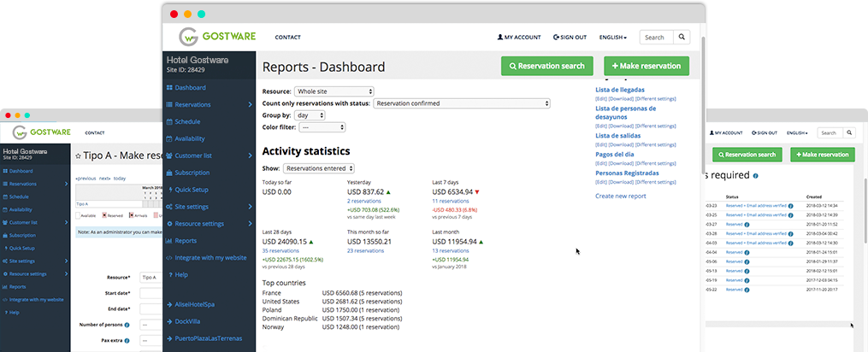Screen dimensions: 868x352
Task: Click 'next»' link in left window calendar
Action: [x=104, y=179]
